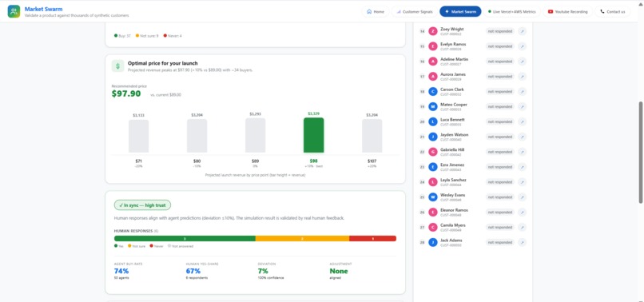Click the 'Optimal price for your launch' heading
This screenshot has height=302, width=644.
pos(163,63)
